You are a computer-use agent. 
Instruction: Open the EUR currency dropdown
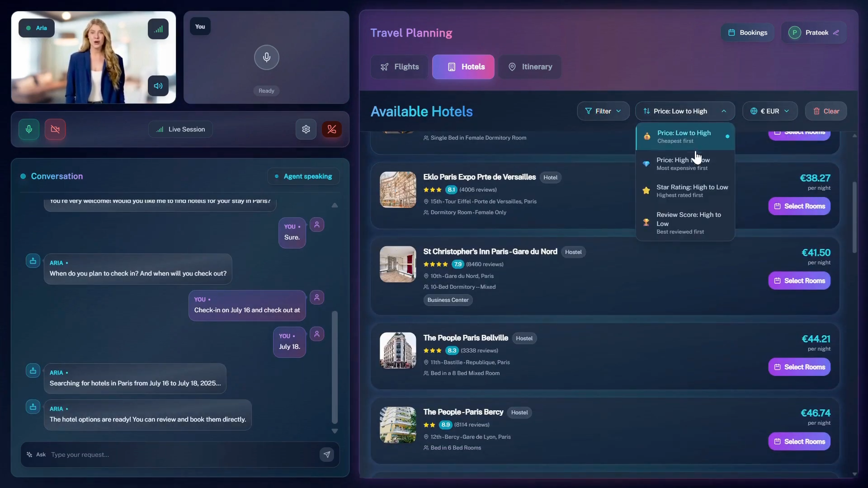(770, 111)
